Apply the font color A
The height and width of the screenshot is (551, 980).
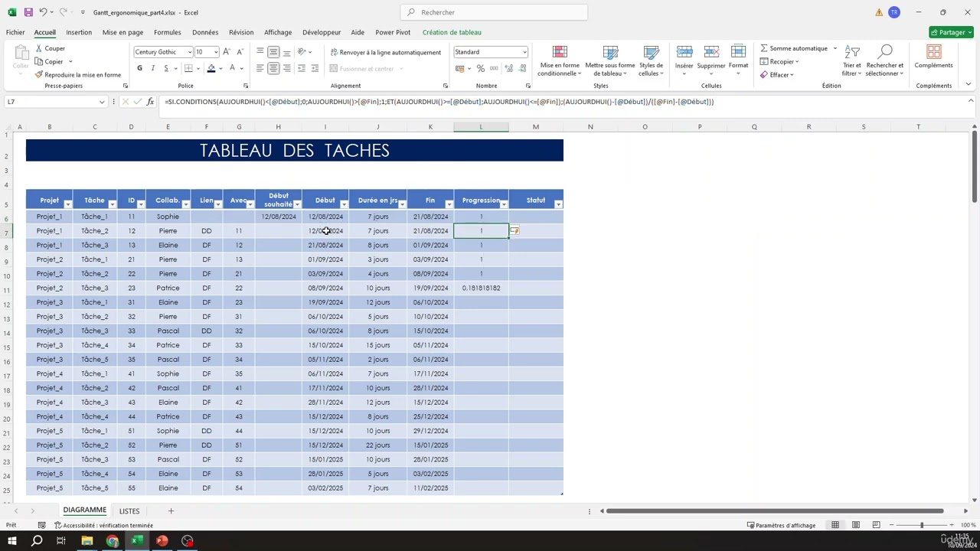(x=233, y=69)
